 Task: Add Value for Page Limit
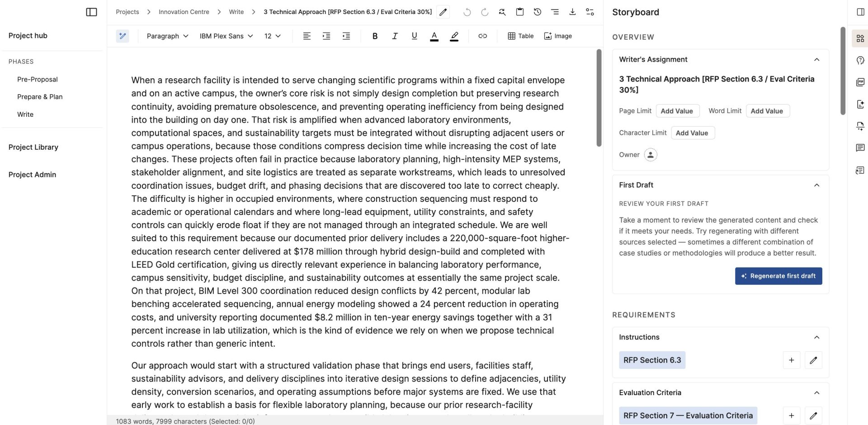tap(677, 111)
